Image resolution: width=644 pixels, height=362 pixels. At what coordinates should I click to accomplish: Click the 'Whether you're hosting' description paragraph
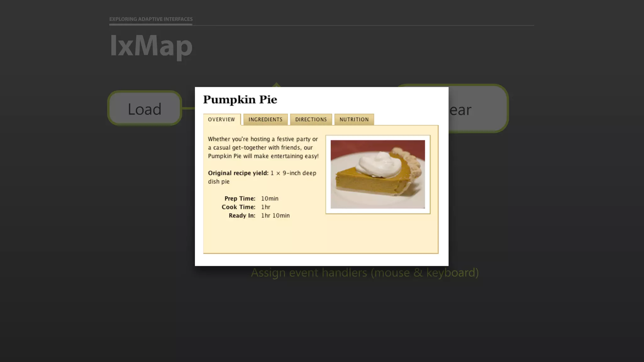coord(263,148)
